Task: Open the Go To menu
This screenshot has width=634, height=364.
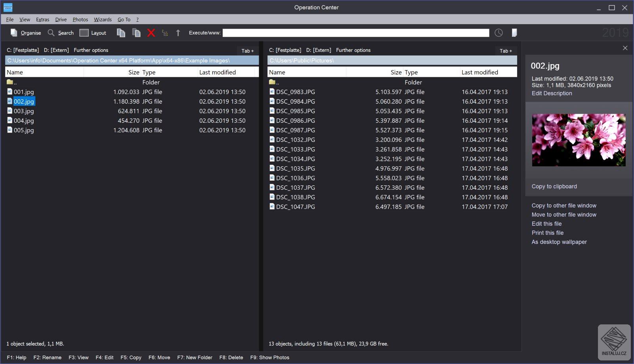Action: pyautogui.click(x=124, y=19)
